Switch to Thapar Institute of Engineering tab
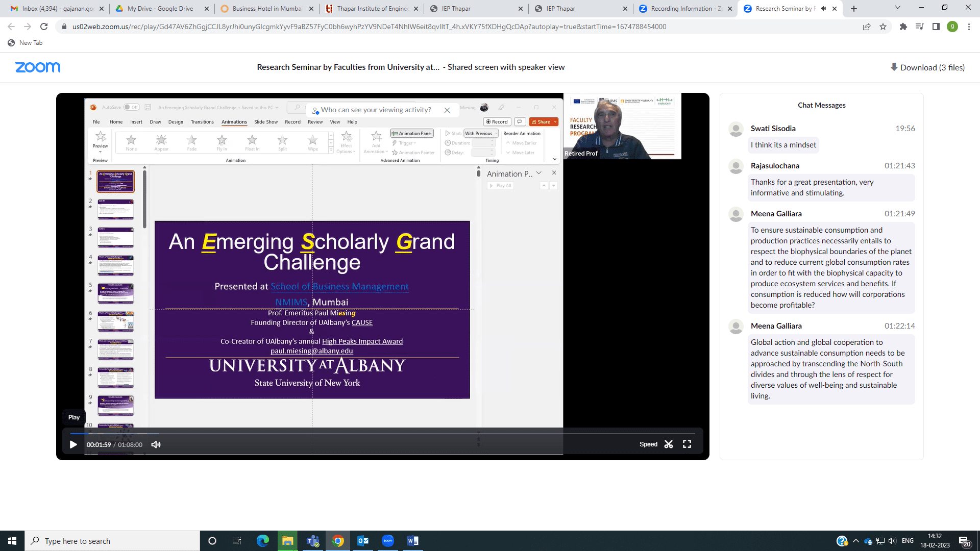The height and width of the screenshot is (551, 980). pyautogui.click(x=371, y=9)
